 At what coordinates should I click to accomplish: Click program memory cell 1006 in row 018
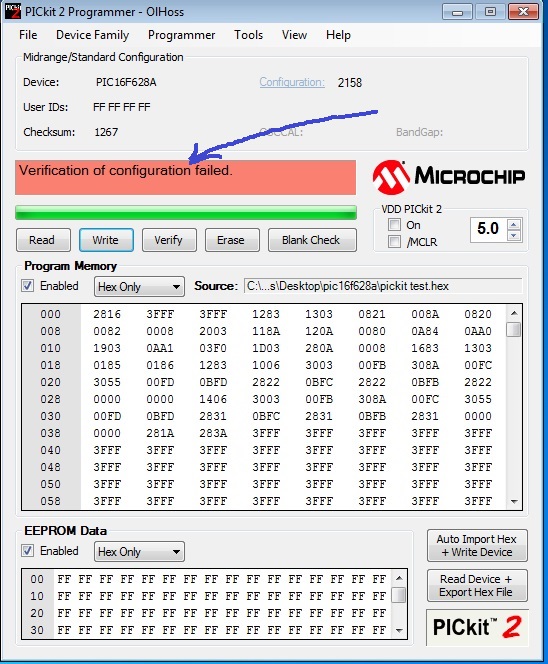click(266, 365)
